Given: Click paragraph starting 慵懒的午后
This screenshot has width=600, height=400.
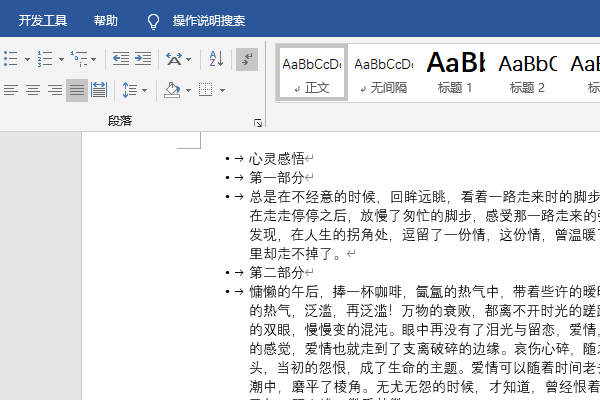Looking at the screenshot, I should tap(424, 344).
